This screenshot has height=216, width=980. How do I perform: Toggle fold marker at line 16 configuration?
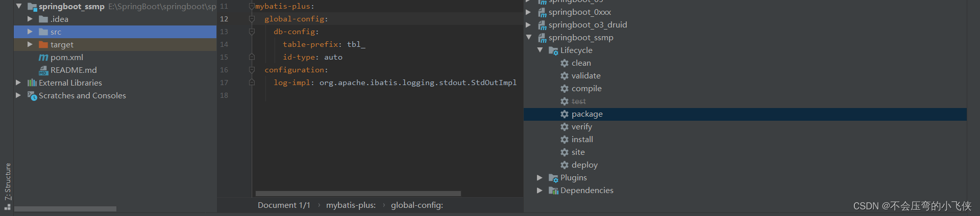tap(252, 70)
